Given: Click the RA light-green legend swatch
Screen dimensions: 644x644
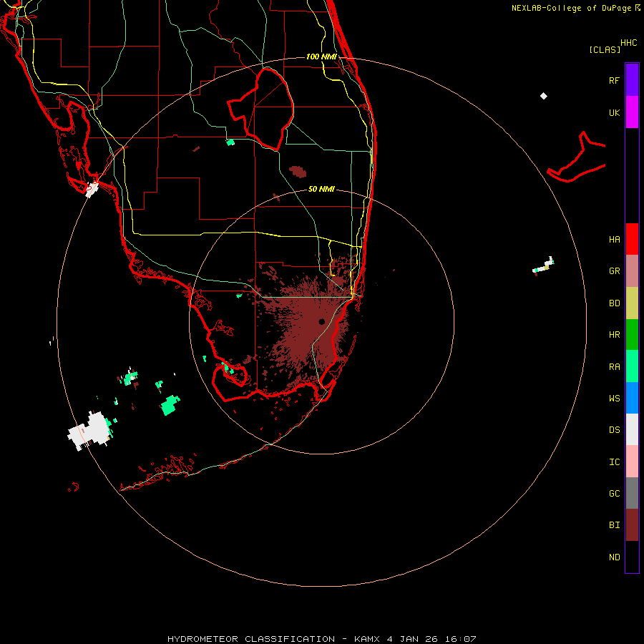Looking at the screenshot, I should [x=632, y=366].
